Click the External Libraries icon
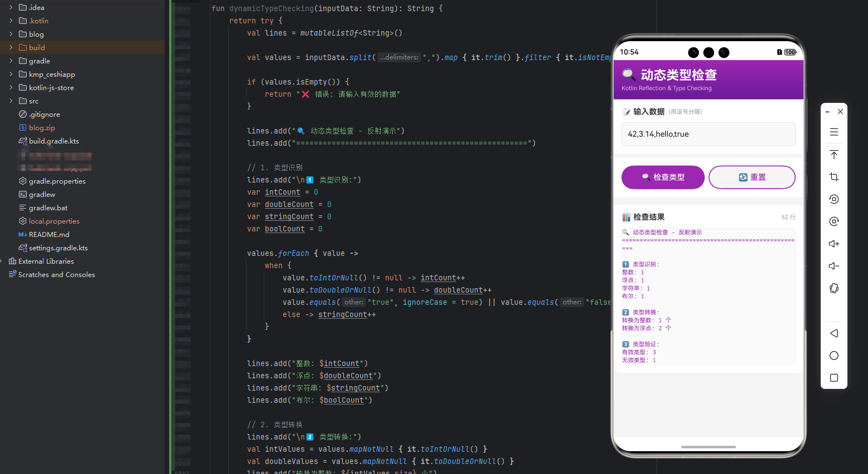The image size is (868, 474). click(x=12, y=261)
